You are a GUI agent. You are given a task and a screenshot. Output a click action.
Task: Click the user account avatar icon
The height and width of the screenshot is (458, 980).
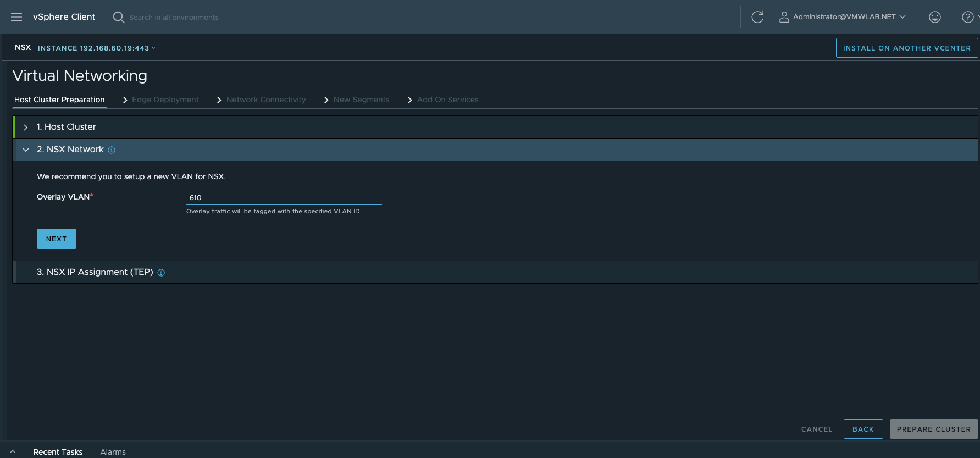784,17
